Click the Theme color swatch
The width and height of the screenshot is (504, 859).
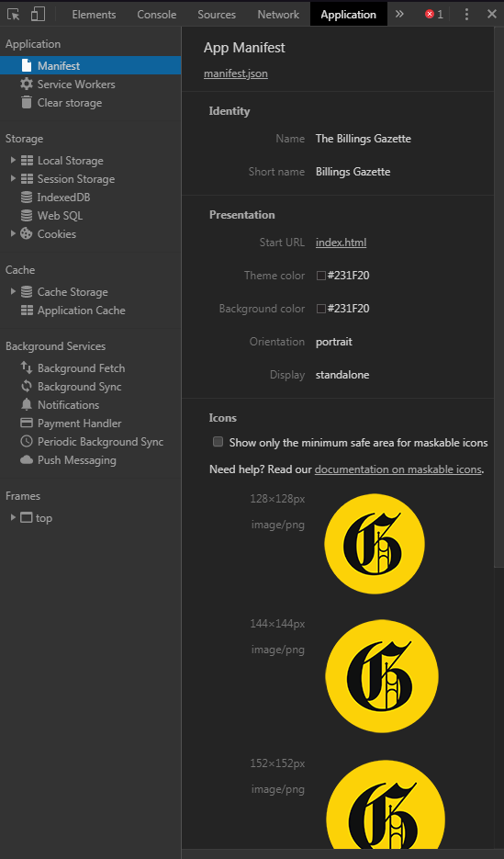tap(321, 276)
